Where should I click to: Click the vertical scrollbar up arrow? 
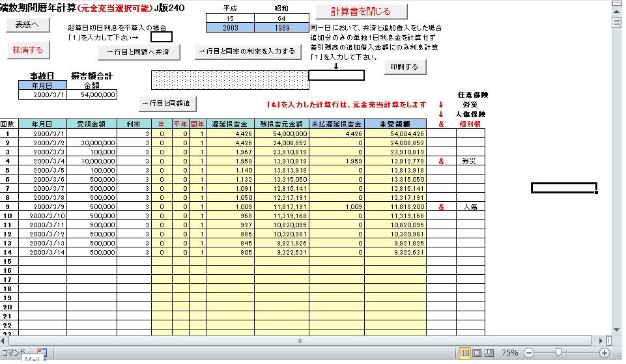point(616,12)
